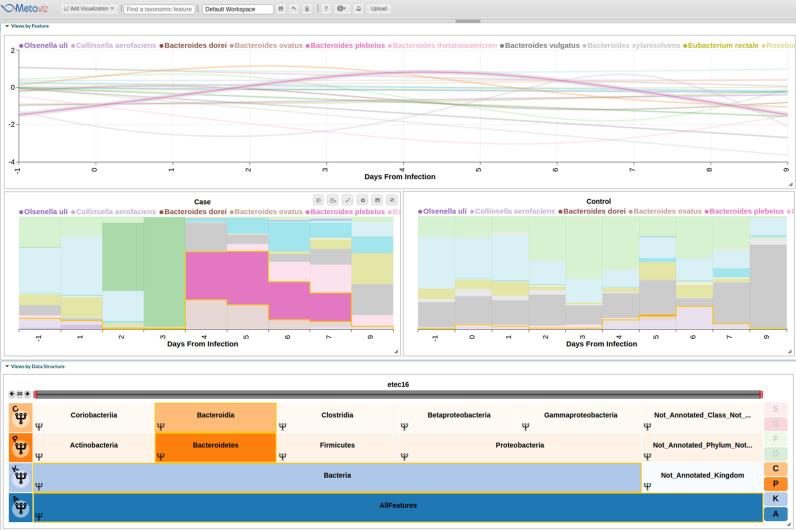Toggle Eubacterium rectale in line chart legend

click(x=720, y=45)
